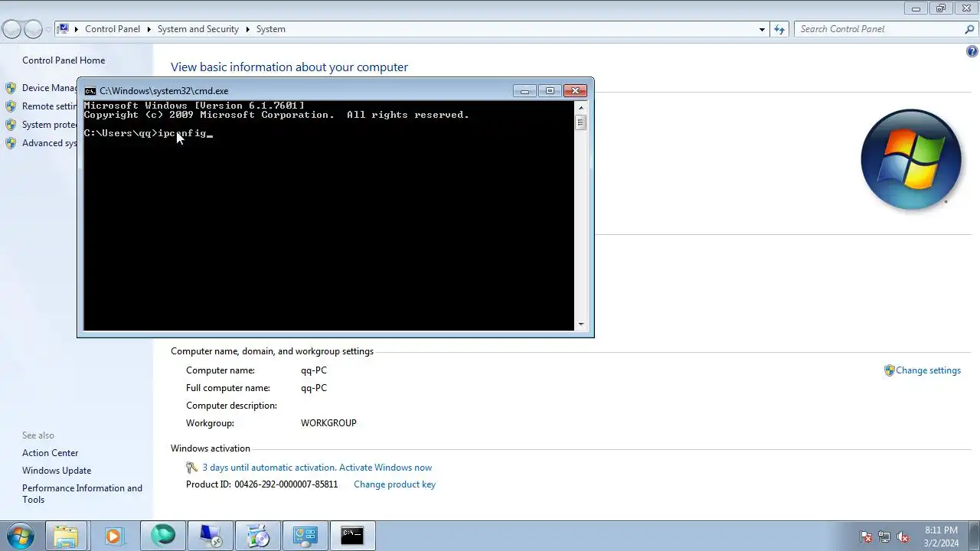The image size is (980, 551).
Task: Open the Start menu orb
Action: click(20, 536)
